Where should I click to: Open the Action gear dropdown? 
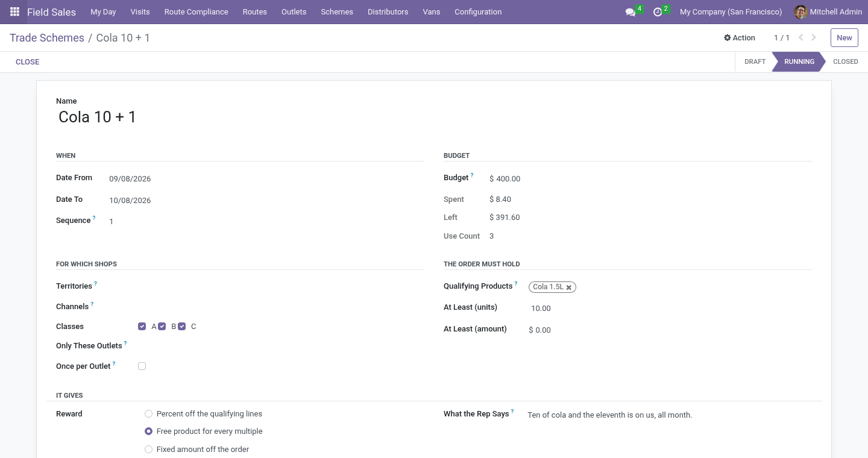tap(740, 37)
